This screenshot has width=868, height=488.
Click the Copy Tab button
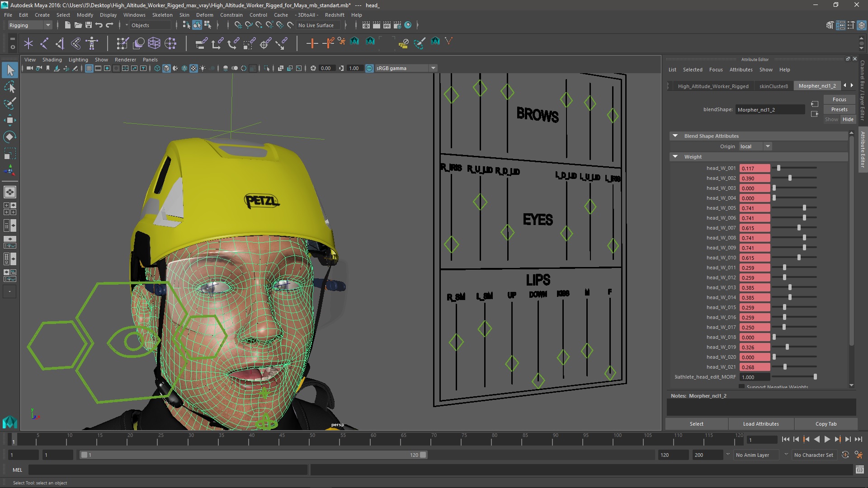(826, 424)
